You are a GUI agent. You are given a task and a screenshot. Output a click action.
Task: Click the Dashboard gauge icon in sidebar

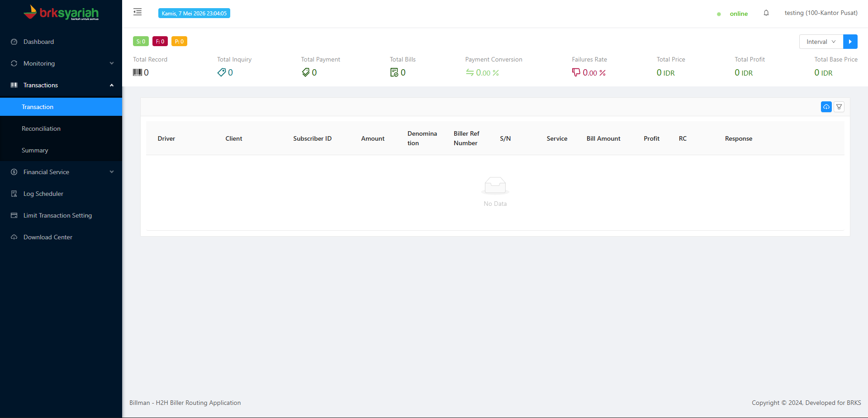14,42
